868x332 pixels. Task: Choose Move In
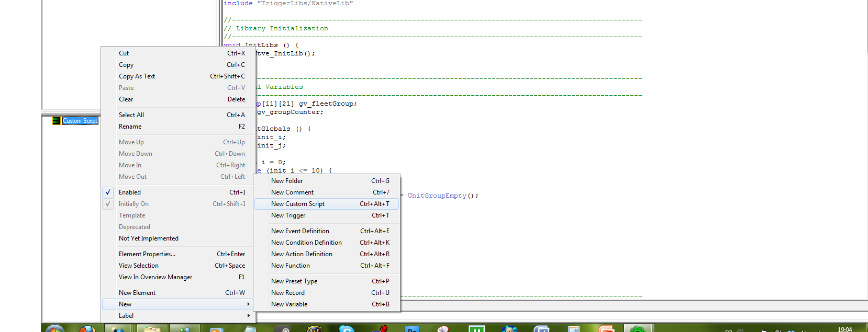[x=178, y=165]
